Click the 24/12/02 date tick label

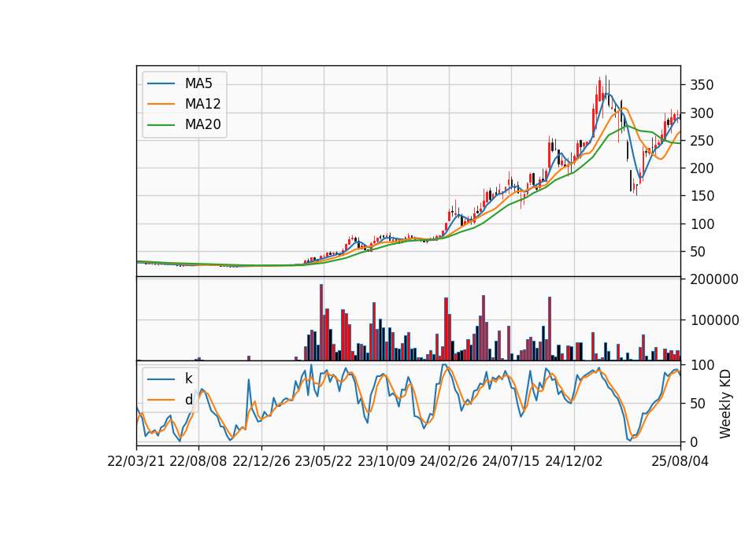(574, 461)
